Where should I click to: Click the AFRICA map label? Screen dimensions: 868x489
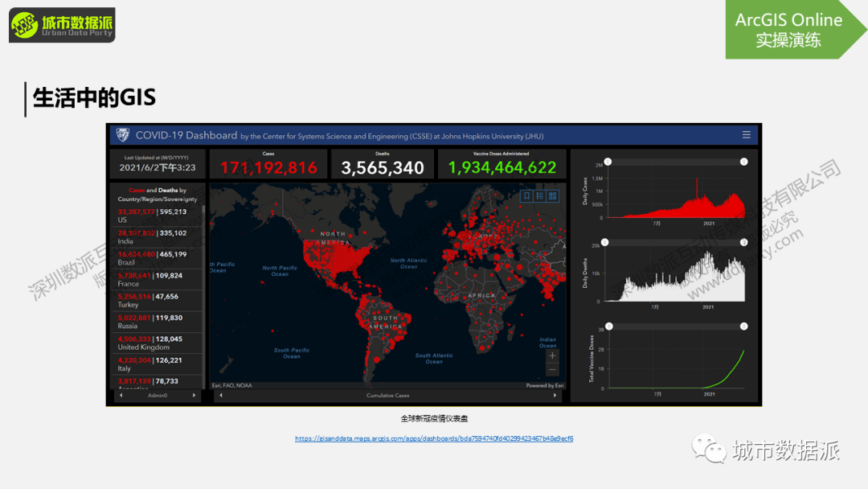coord(481,296)
